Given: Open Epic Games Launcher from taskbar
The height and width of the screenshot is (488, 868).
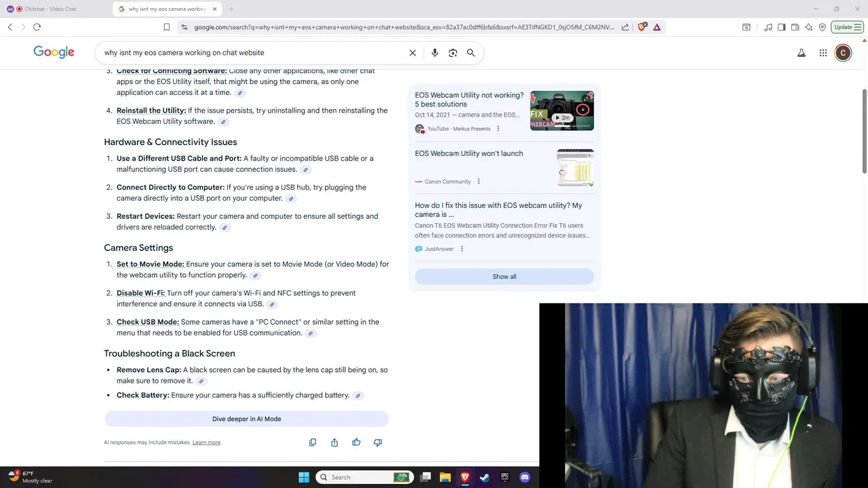Looking at the screenshot, I should click(x=505, y=477).
